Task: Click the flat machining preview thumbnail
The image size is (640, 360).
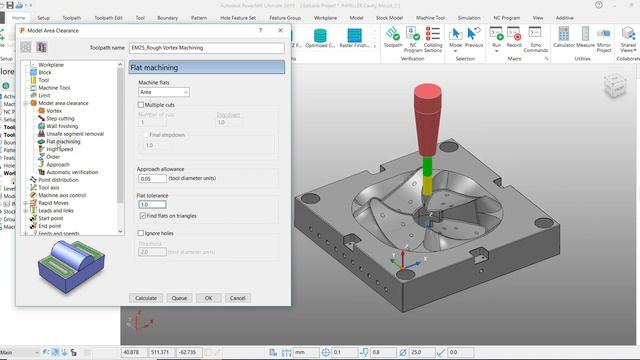Action: coord(71,266)
